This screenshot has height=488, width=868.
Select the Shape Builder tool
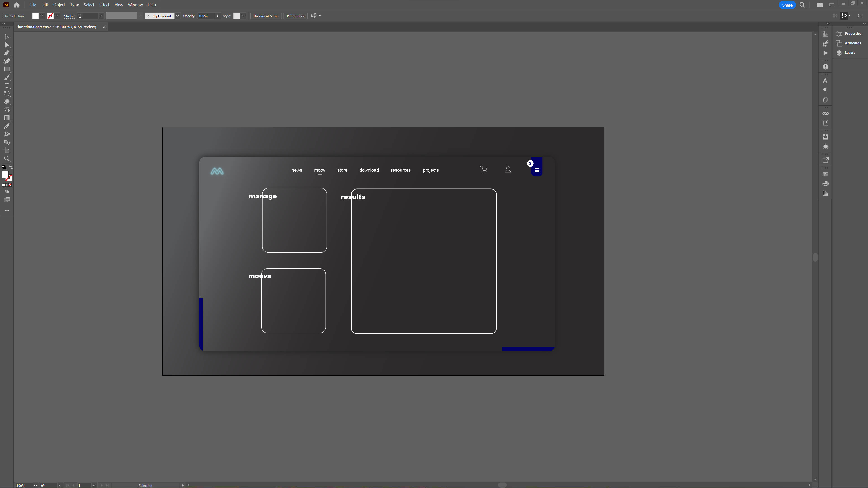[x=7, y=110]
